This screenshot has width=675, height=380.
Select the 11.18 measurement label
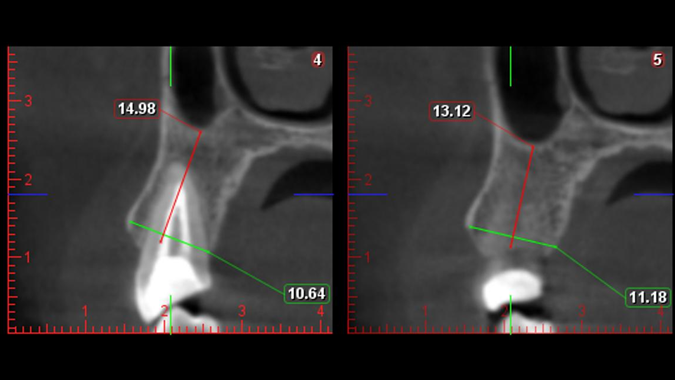[x=648, y=297]
